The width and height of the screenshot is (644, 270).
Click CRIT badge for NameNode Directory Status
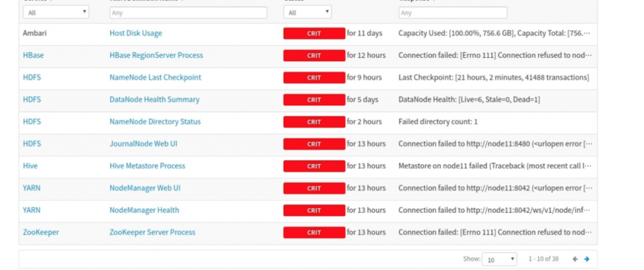(x=314, y=122)
